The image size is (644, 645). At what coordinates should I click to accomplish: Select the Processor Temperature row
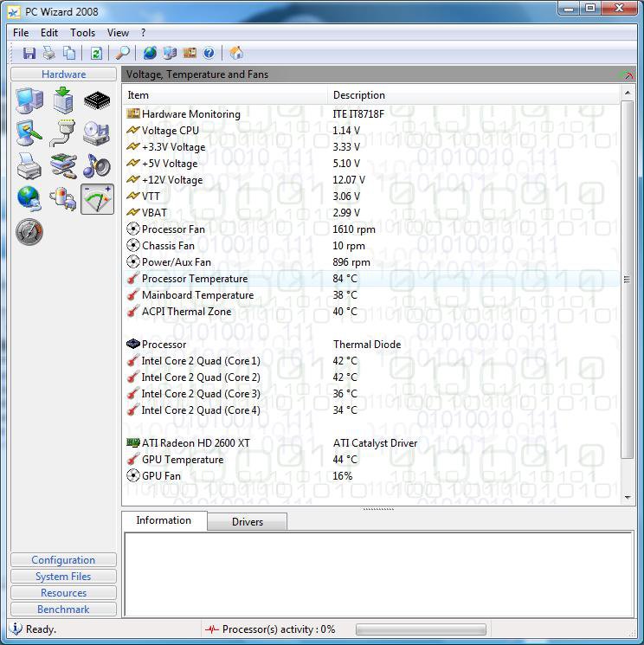point(371,279)
